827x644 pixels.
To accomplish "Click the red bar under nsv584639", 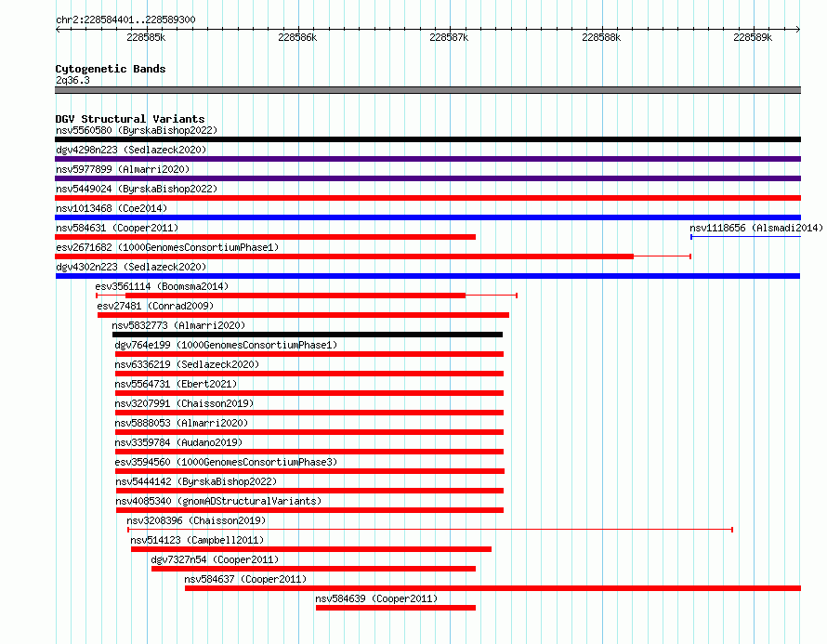I will pos(396,608).
